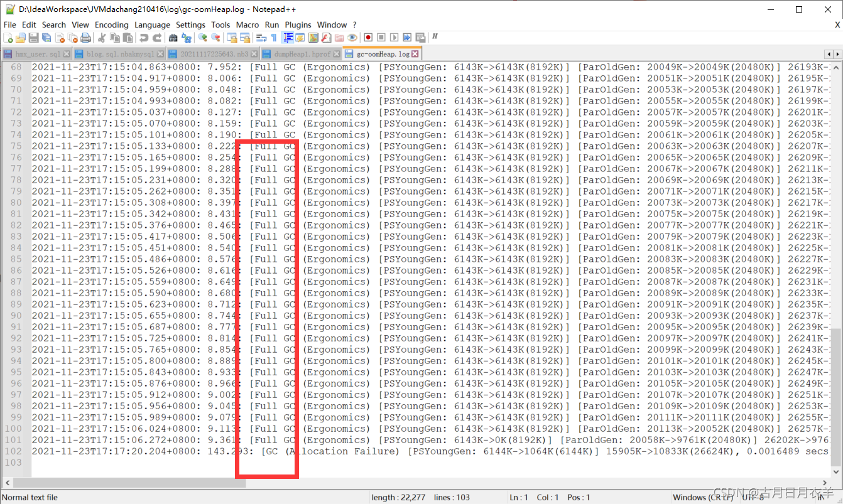Image resolution: width=843 pixels, height=504 pixels.
Task: Toggle synchronized vertical scrolling icon
Action: [232, 38]
